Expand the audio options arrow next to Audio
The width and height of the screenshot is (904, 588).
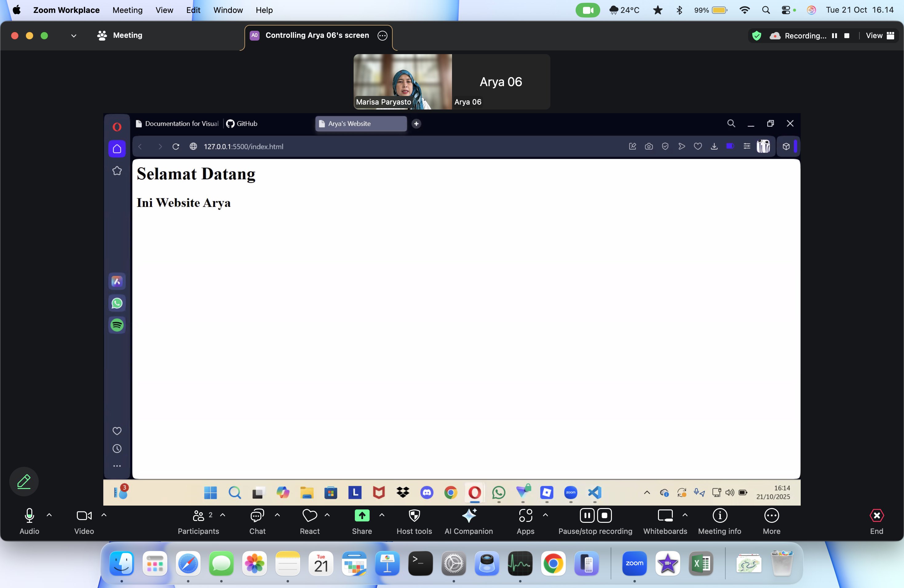[x=49, y=515]
